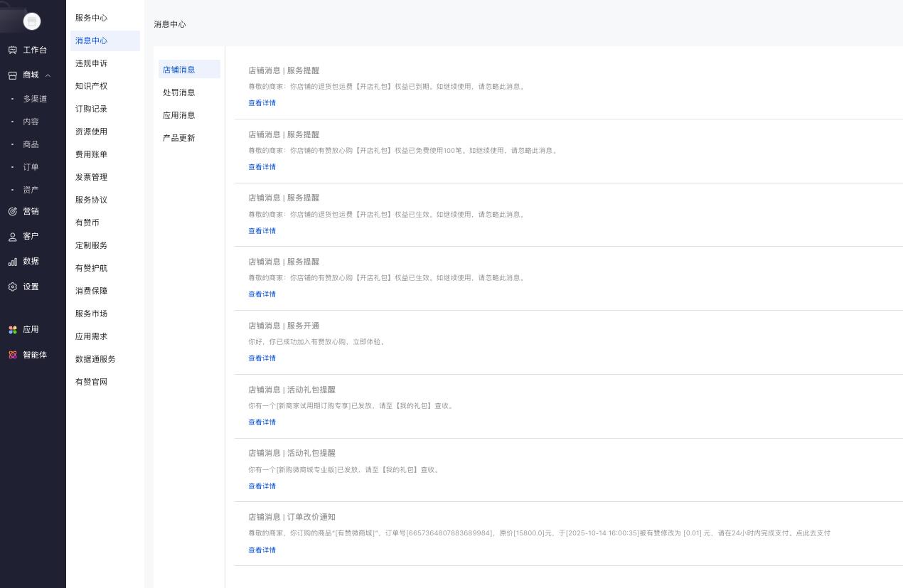Select 订单 in the mall submenu
903x588 pixels.
[x=31, y=167]
